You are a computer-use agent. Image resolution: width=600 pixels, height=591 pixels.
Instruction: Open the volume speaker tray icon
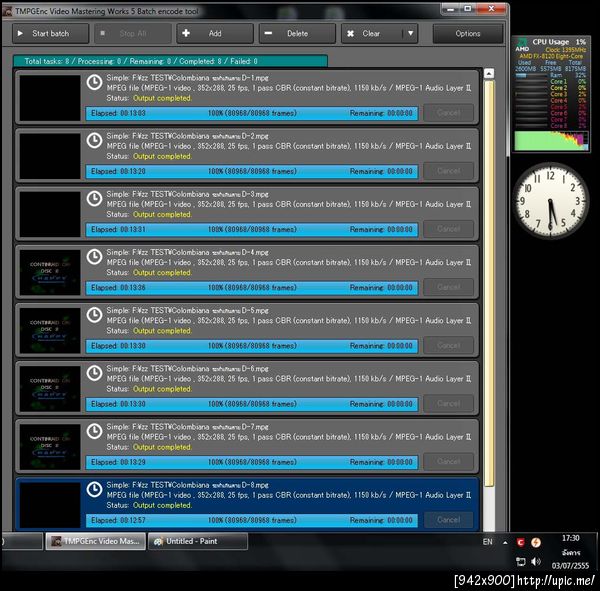536,562
